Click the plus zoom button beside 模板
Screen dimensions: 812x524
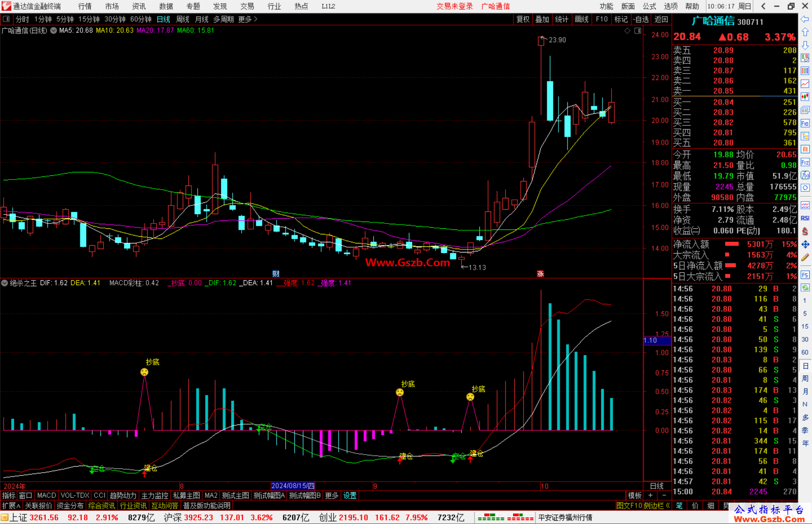(x=651, y=495)
